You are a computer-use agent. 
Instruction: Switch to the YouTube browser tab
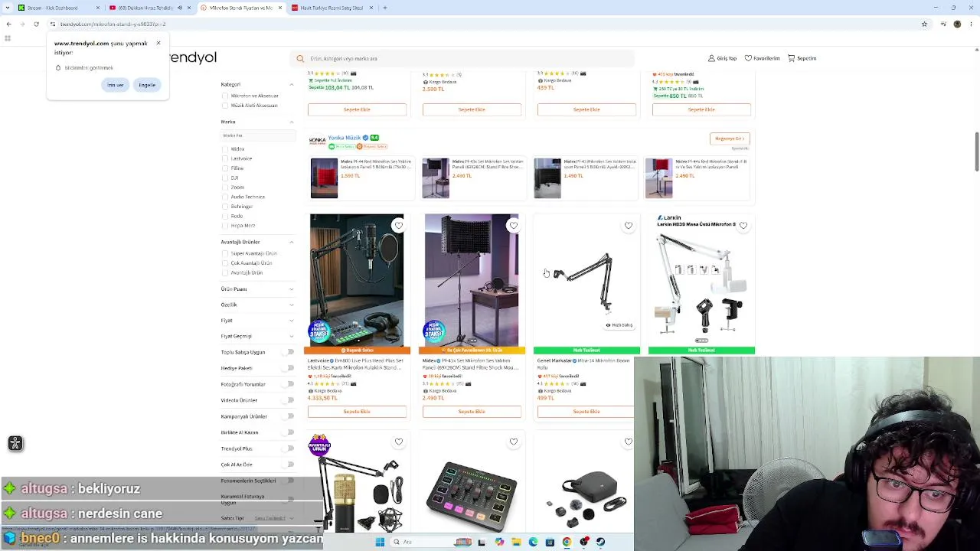coord(150,8)
